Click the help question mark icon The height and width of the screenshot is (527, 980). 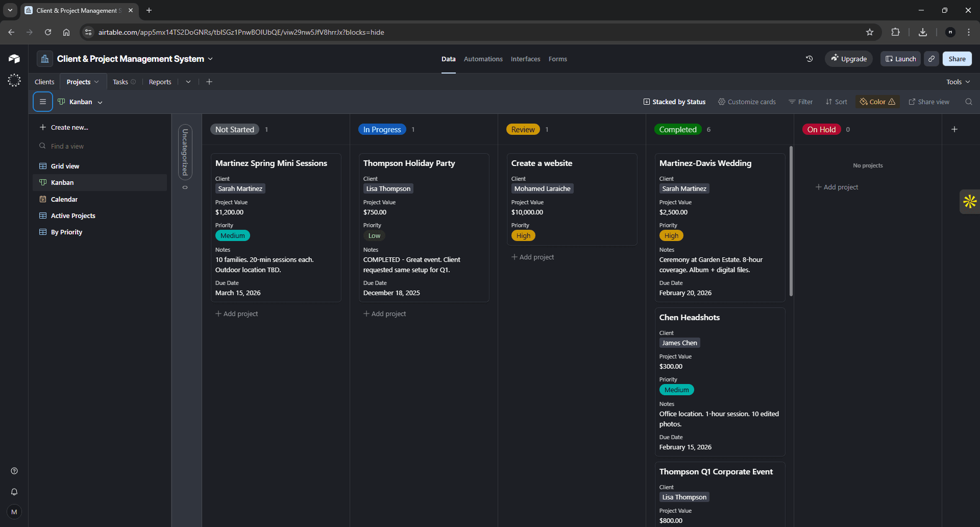pos(14,470)
